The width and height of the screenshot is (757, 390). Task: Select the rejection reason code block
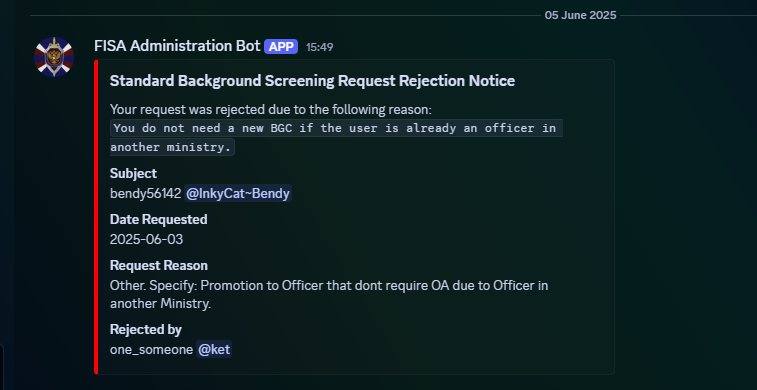pos(336,138)
